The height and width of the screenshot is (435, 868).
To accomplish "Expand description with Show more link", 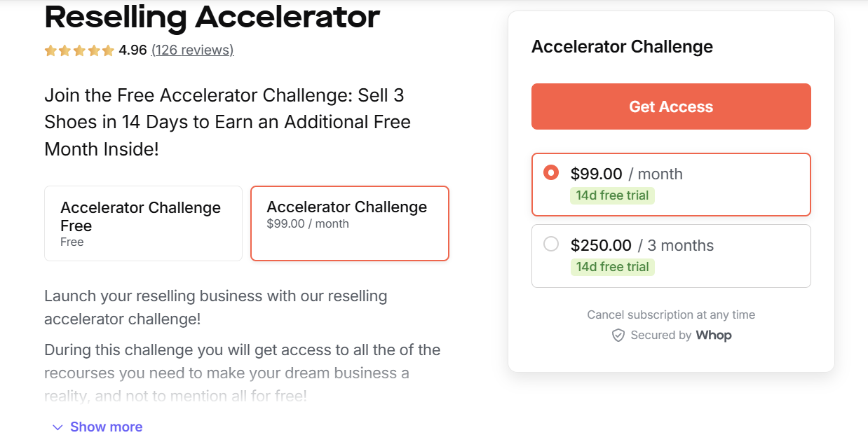I will 106,427.
